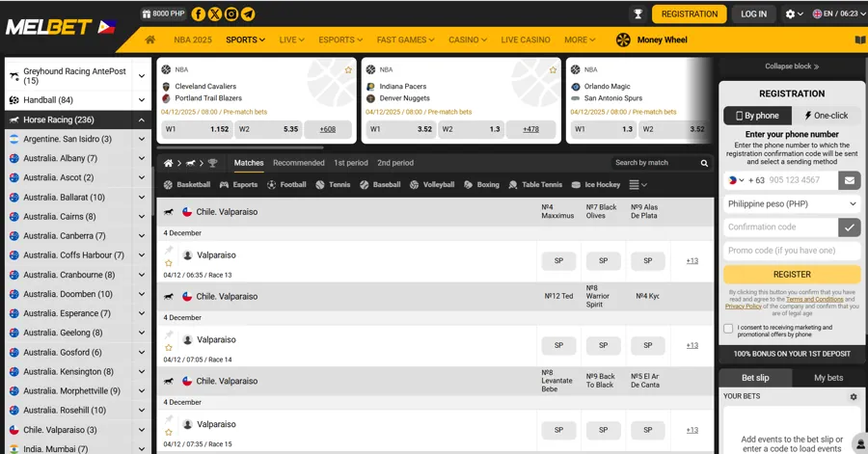The width and height of the screenshot is (868, 454).
Task: Select One-click registration method
Action: (x=826, y=116)
